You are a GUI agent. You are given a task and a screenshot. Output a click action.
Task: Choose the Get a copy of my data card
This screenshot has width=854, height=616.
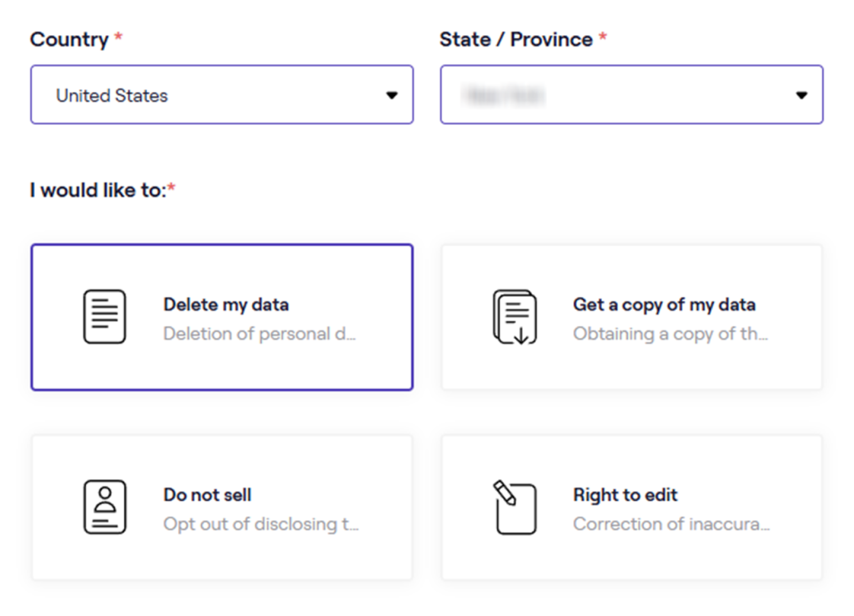pyautogui.click(x=631, y=318)
